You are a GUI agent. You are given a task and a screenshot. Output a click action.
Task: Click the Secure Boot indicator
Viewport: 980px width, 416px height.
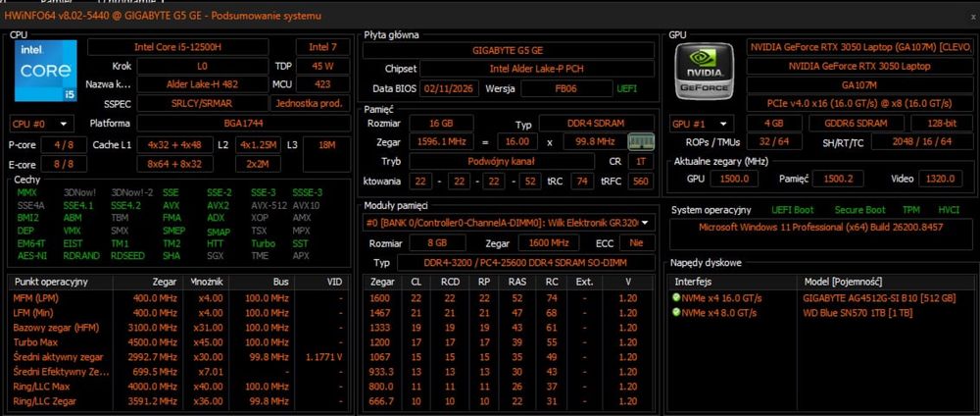860,210
